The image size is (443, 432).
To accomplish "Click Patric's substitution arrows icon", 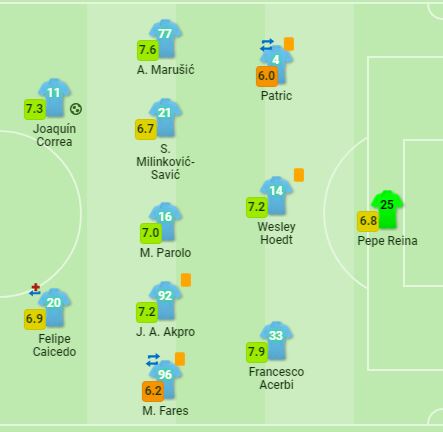I will point(267,45).
